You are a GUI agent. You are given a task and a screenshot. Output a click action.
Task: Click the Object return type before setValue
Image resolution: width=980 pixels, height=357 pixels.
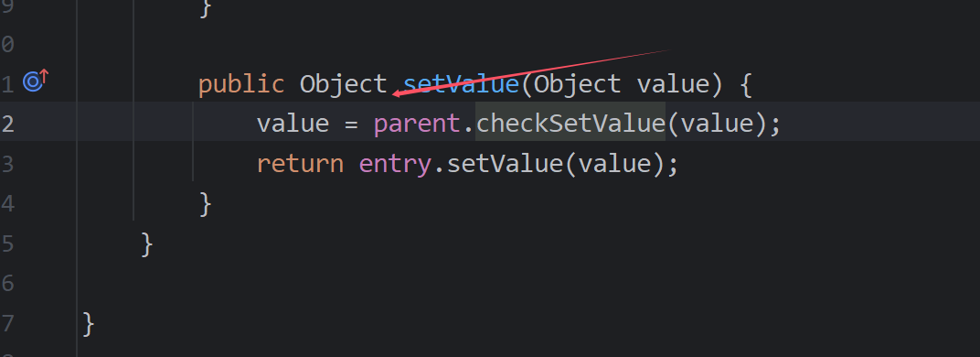click(343, 84)
